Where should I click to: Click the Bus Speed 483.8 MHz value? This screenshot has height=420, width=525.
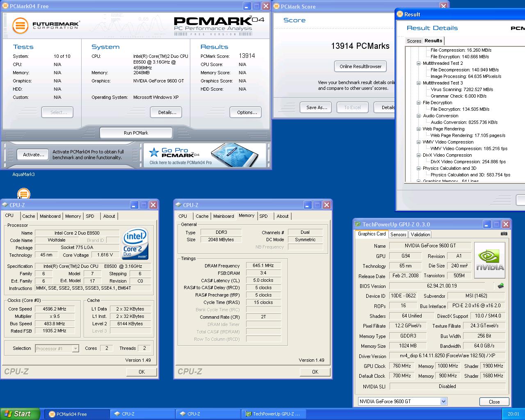pos(55,324)
